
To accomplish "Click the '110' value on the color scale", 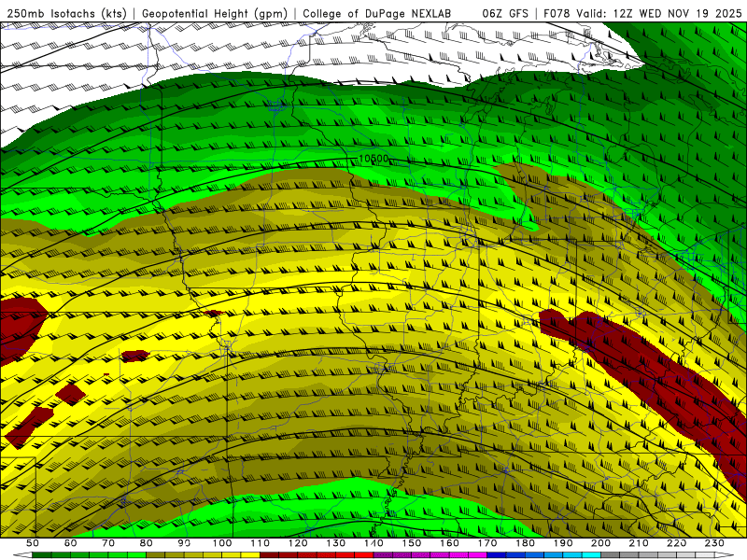I will pos(261,543).
